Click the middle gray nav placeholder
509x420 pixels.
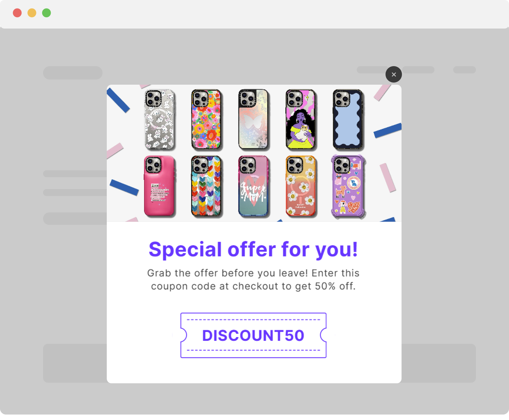[x=418, y=70]
